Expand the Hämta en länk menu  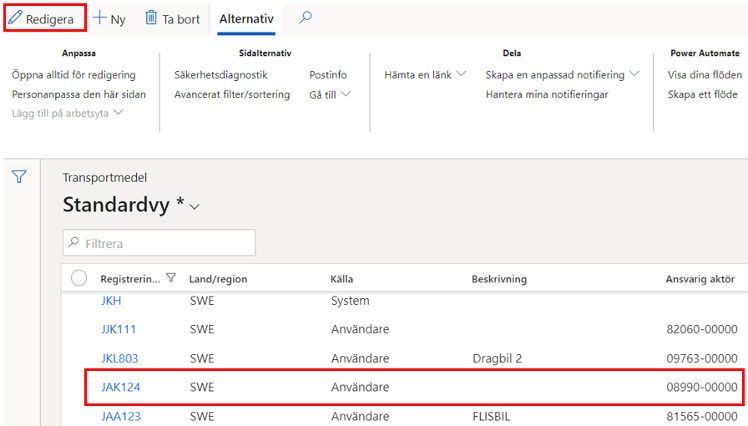click(x=461, y=74)
